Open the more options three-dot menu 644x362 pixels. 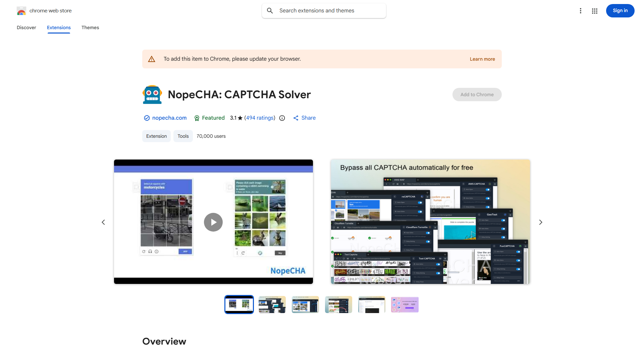tap(581, 10)
